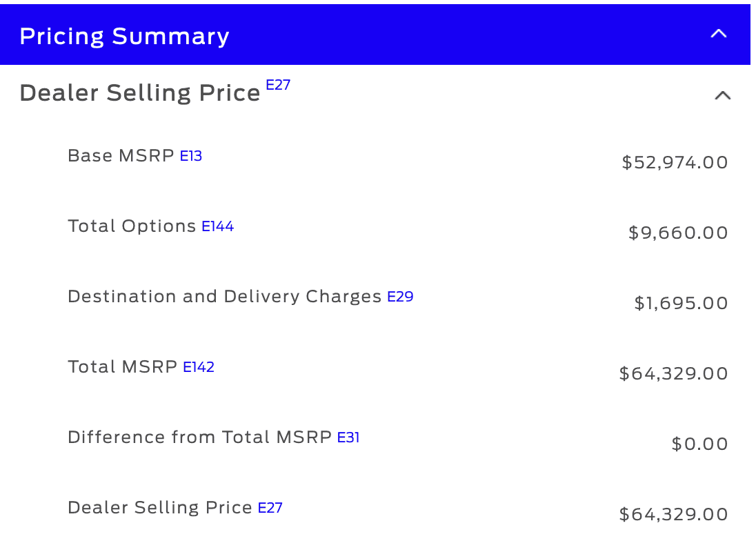Screen dimensions: 756x541
Task: Open the E144 footnote next to Total Options
Action: coord(217,226)
